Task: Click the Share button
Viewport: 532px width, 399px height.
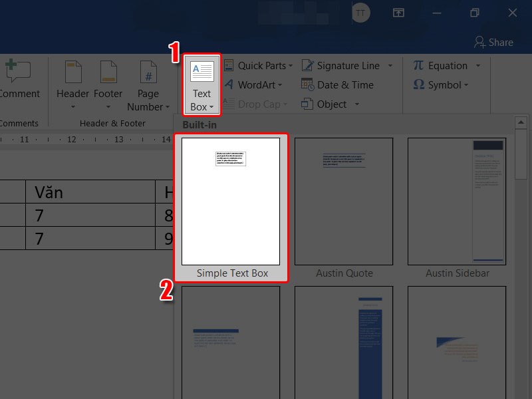Action: pos(494,42)
